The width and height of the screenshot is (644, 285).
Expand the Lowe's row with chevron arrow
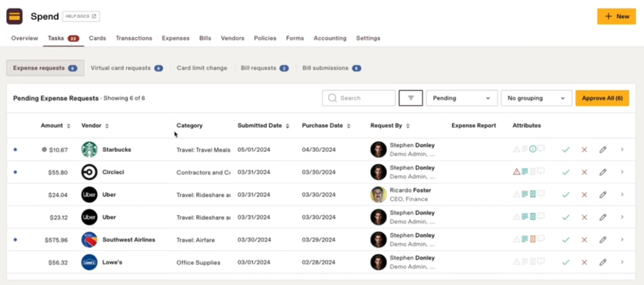(x=622, y=262)
